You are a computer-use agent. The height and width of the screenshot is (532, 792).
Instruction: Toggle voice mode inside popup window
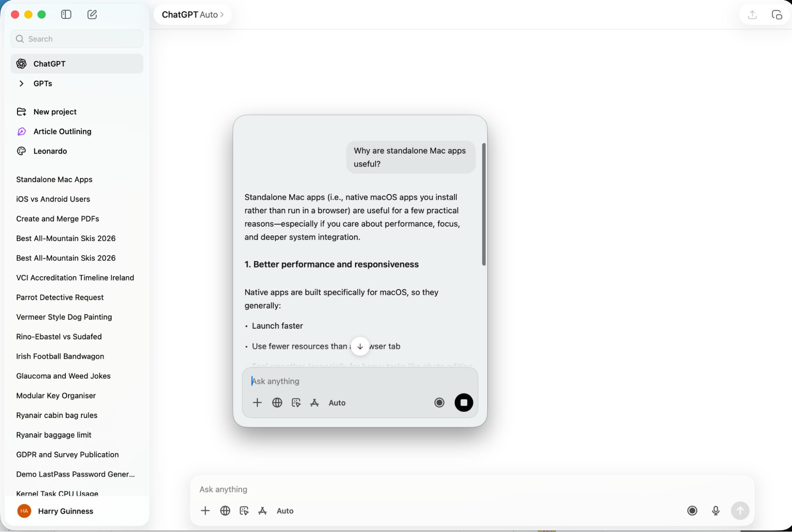pyautogui.click(x=439, y=402)
